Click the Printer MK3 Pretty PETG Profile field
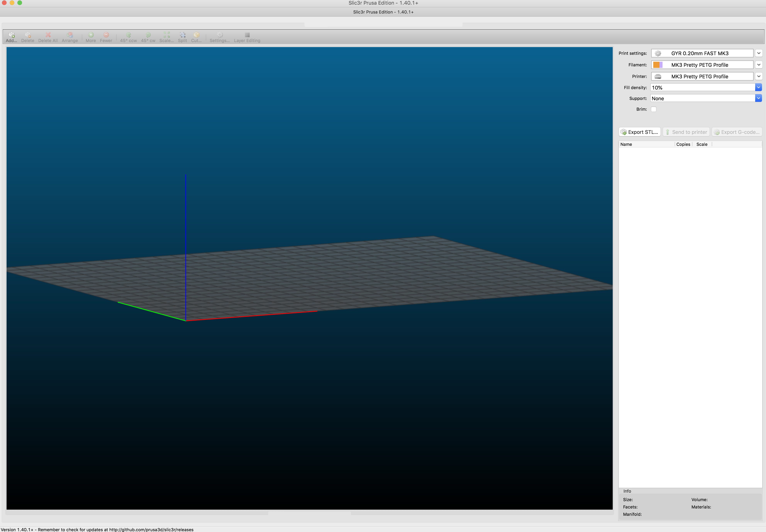This screenshot has height=532, width=766. click(702, 76)
